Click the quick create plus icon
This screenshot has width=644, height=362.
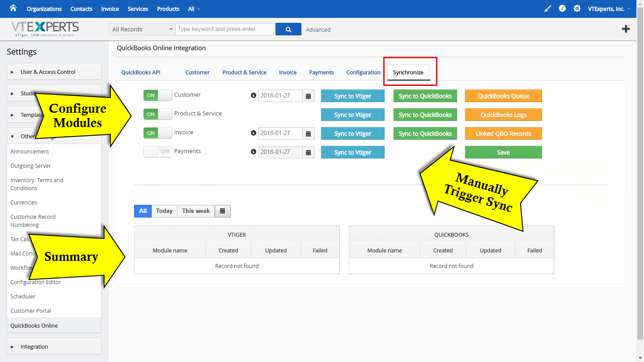626,29
